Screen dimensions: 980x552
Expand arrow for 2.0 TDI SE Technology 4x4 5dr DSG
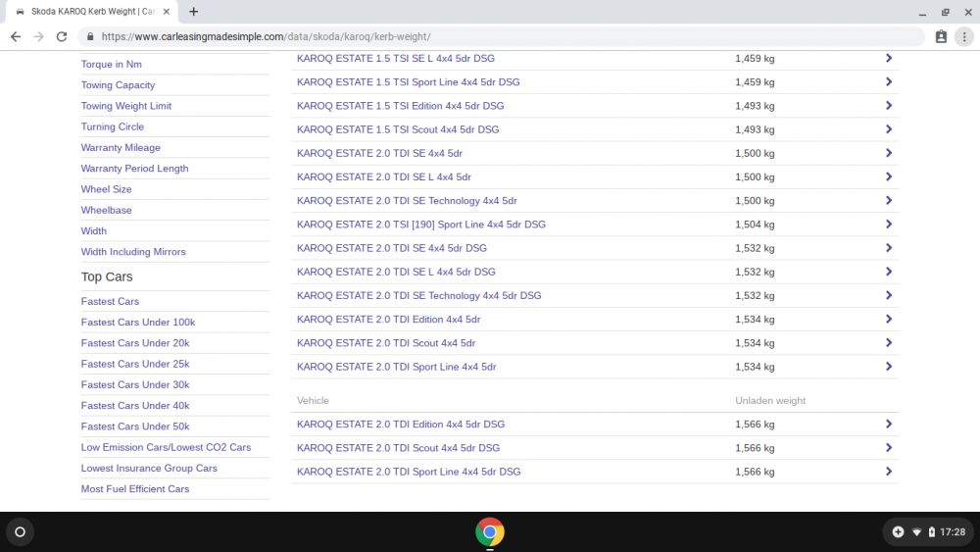[x=889, y=296]
